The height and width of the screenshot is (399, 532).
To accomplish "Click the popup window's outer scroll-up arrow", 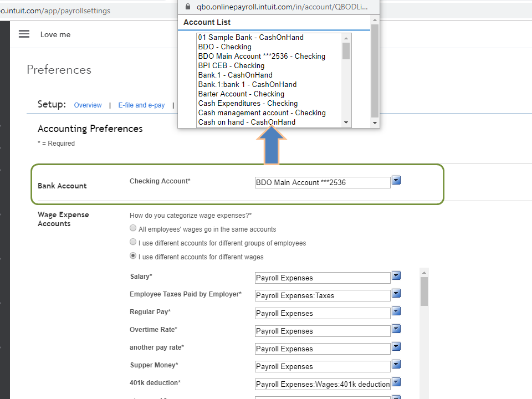I will pyautogui.click(x=375, y=20).
